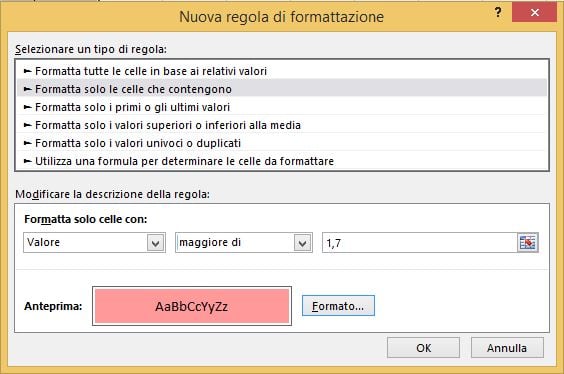Confirm the rule with OK
This screenshot has width=564, height=374.
423,347
